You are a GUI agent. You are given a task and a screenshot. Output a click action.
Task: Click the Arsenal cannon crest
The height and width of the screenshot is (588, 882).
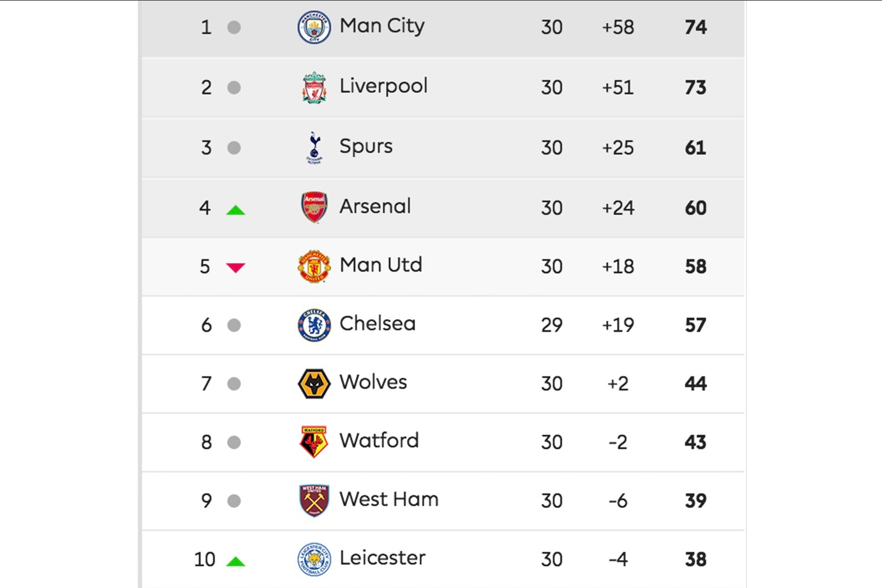[x=314, y=207]
